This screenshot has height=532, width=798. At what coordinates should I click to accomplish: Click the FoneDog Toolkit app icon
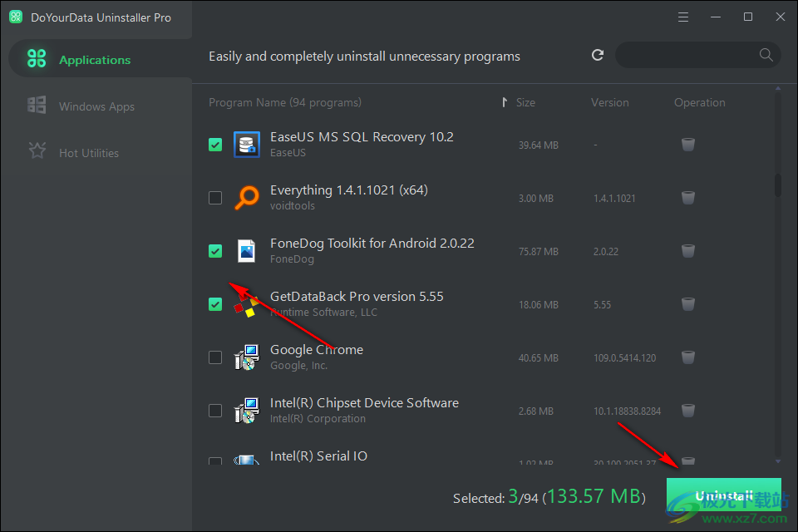point(247,251)
